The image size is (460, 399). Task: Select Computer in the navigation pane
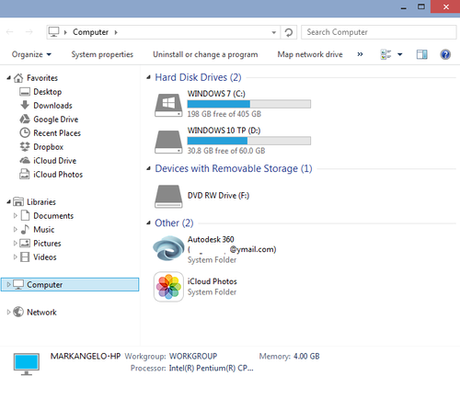[70, 285]
